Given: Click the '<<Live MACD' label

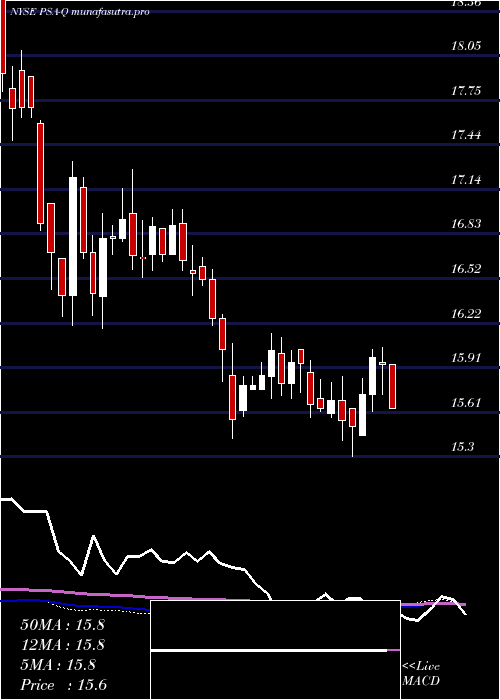Looking at the screenshot, I should 421,674.
